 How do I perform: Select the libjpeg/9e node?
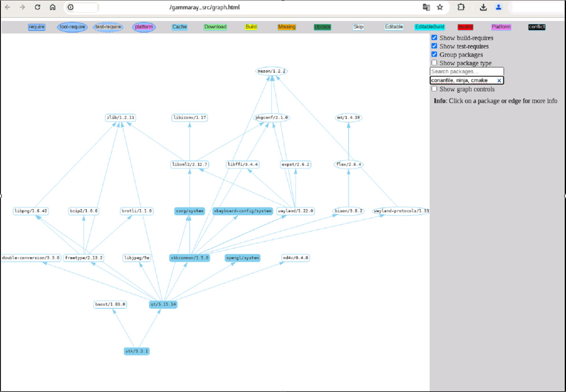tap(137, 258)
